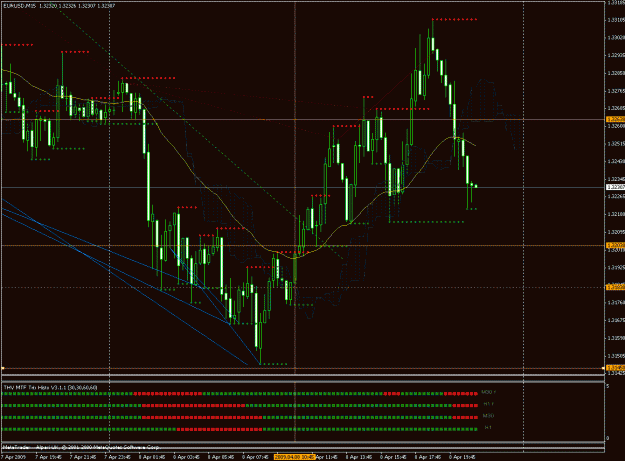The image size is (625, 461).
Task: Click the '7 Apr 2009' time axis label
Action: (x=14, y=457)
